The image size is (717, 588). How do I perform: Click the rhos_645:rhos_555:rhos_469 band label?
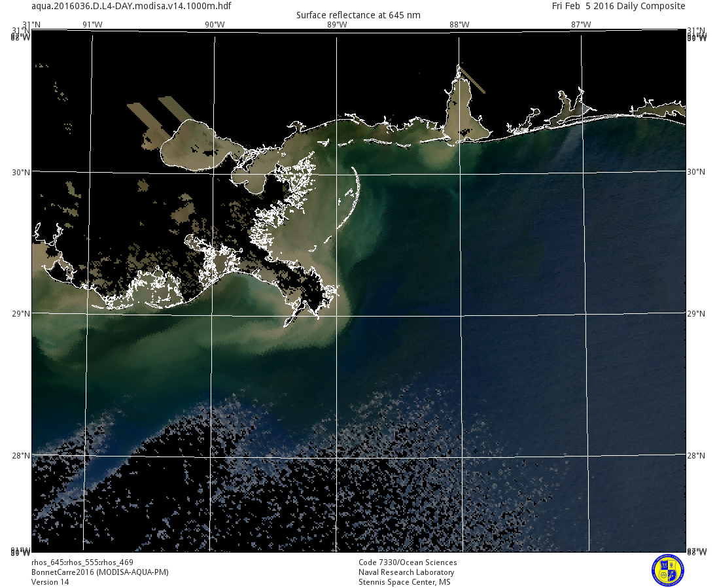click(82, 562)
